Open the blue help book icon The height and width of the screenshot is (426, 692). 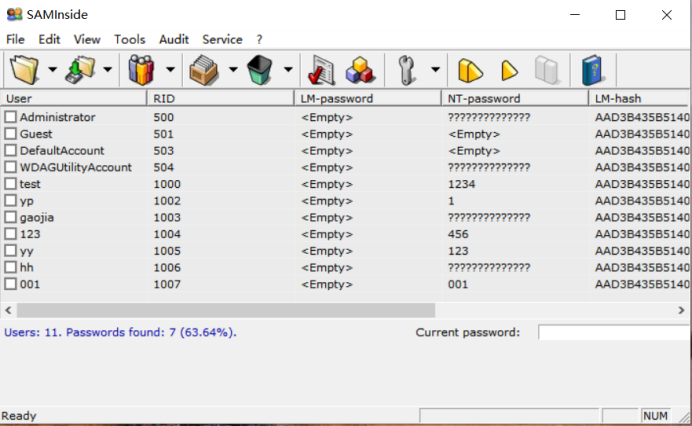[592, 70]
